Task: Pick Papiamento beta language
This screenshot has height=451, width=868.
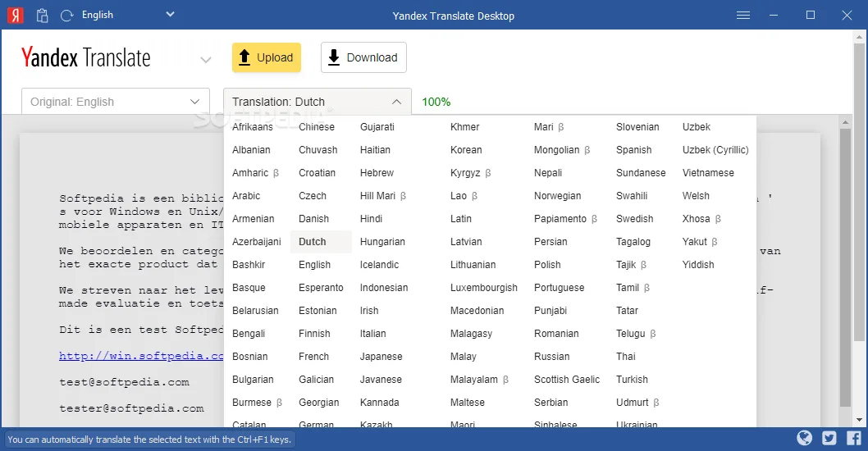Action: pos(565,219)
